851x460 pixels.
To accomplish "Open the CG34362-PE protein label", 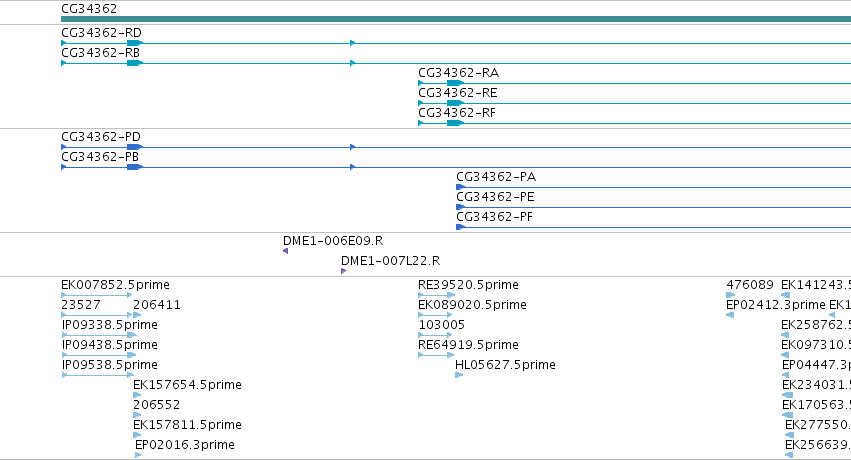I will click(496, 196).
